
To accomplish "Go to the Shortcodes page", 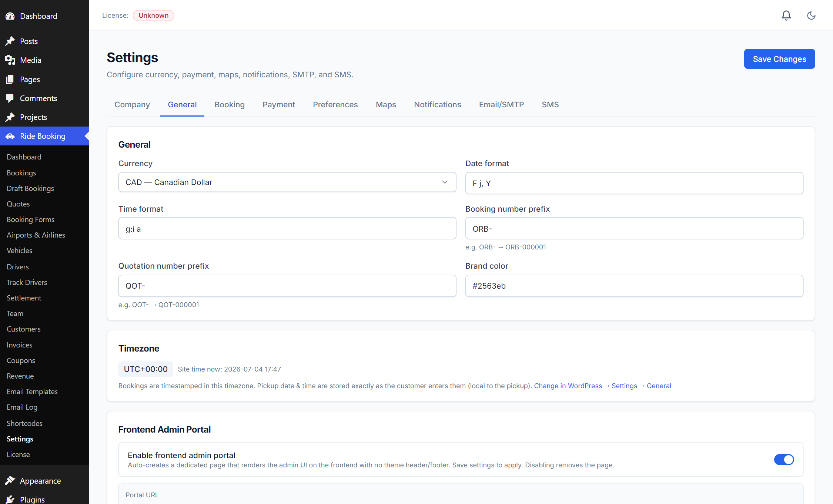I will 24,423.
